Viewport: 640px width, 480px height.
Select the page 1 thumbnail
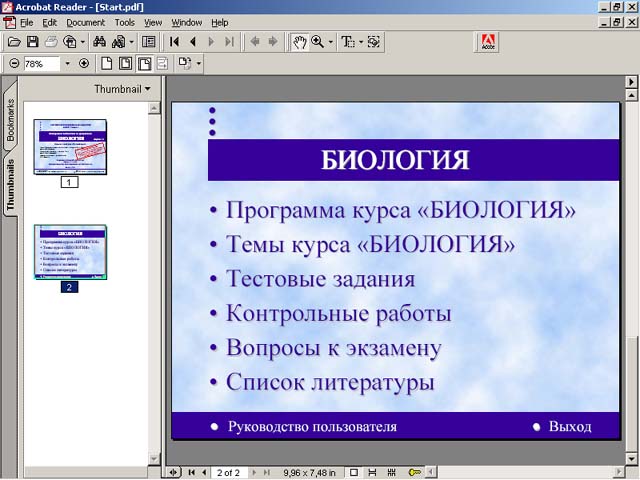point(70,146)
